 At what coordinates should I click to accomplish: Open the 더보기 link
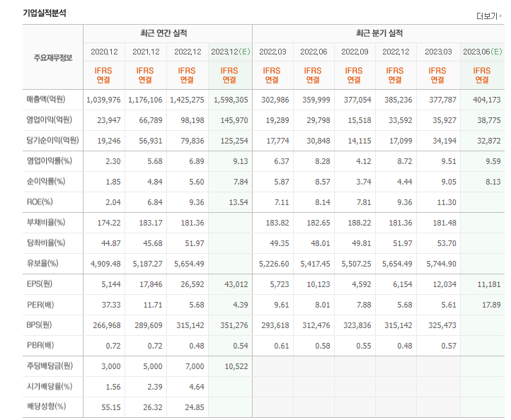[487, 16]
